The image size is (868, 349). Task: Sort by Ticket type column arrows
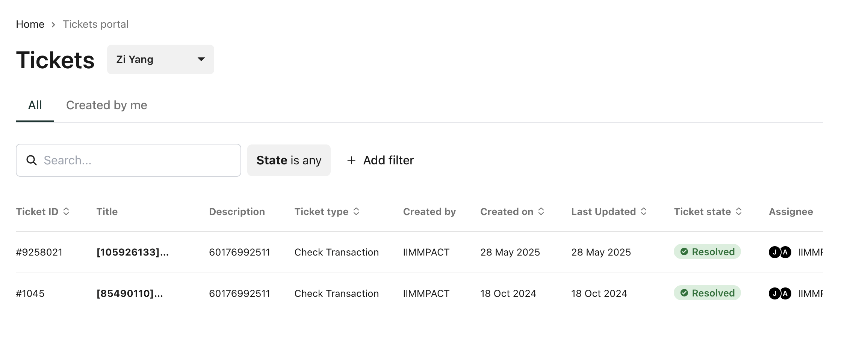tap(356, 212)
